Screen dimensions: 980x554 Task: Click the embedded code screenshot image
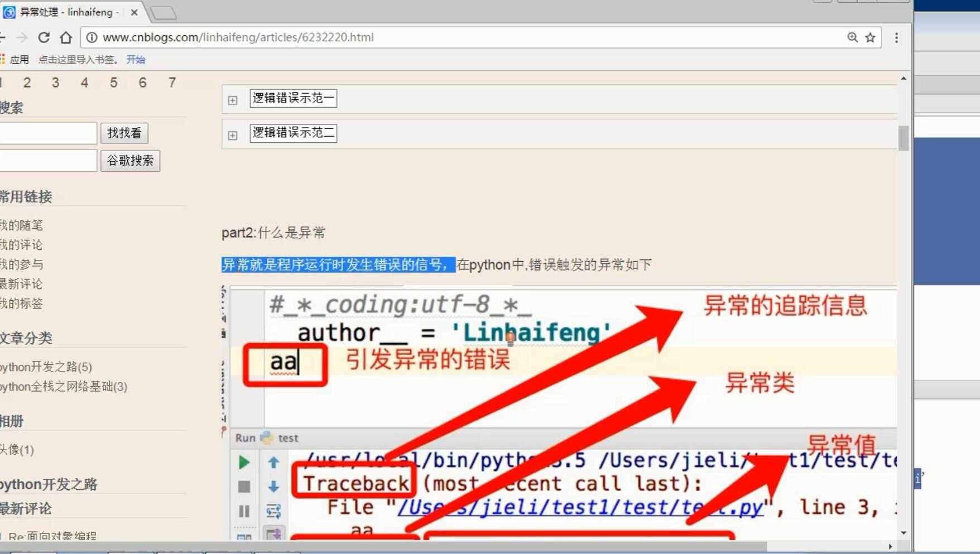(x=559, y=413)
